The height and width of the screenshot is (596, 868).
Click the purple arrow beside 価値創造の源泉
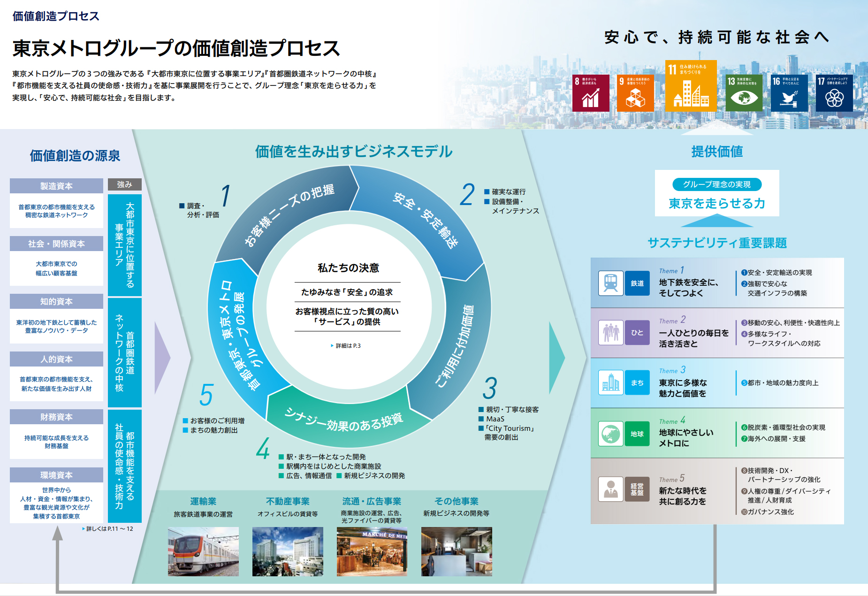click(162, 358)
